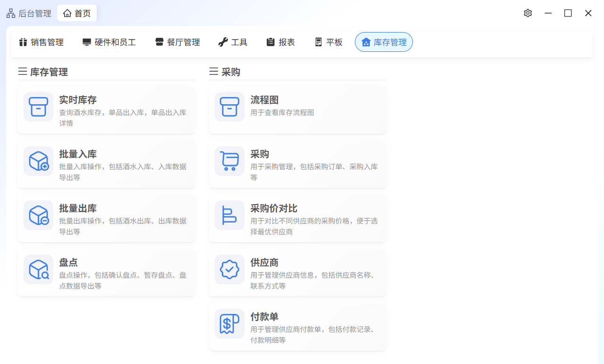604x364 pixels.
Task: Open the 平板 tab
Action: [x=328, y=42]
